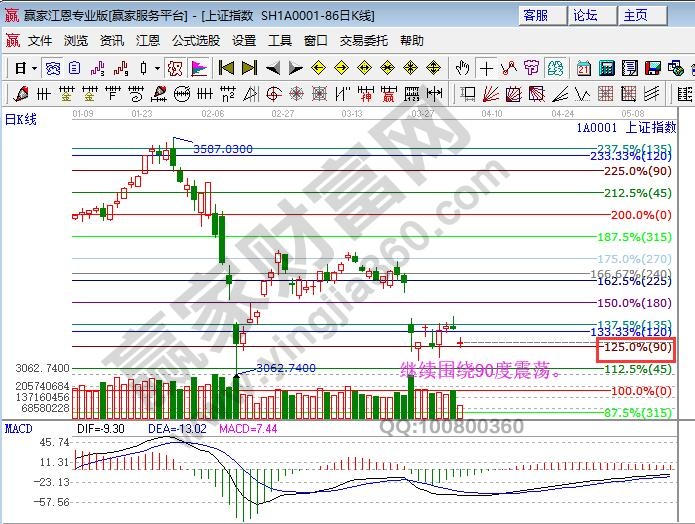Open the 交易委托 menu
695x524 pixels.
pyautogui.click(x=364, y=41)
